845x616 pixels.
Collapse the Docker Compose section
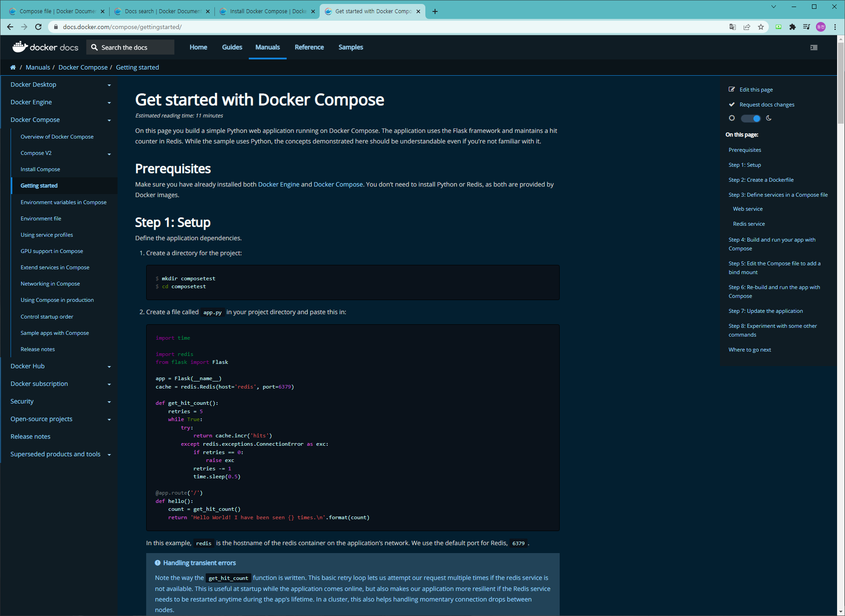coord(109,120)
